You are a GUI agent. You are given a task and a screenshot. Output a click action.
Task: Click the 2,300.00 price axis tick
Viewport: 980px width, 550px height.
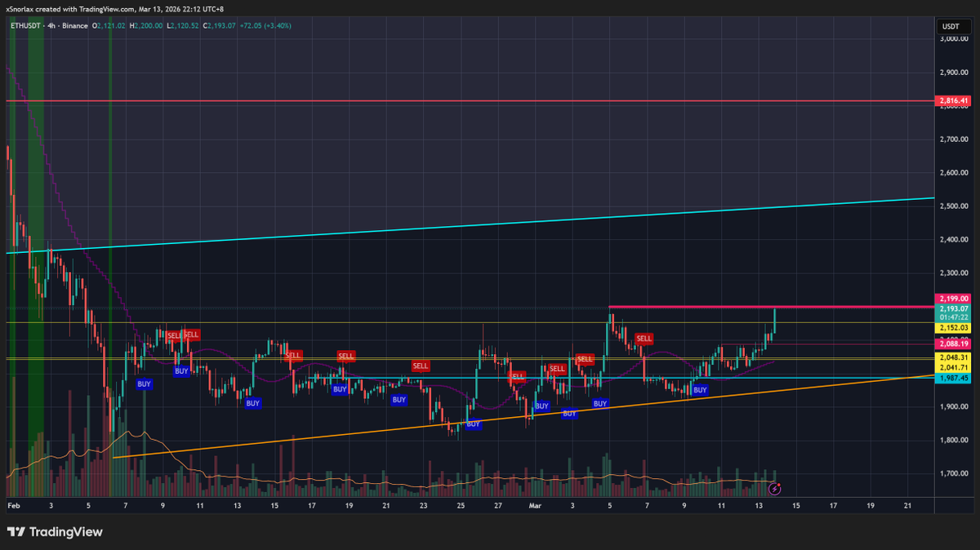[953, 273]
